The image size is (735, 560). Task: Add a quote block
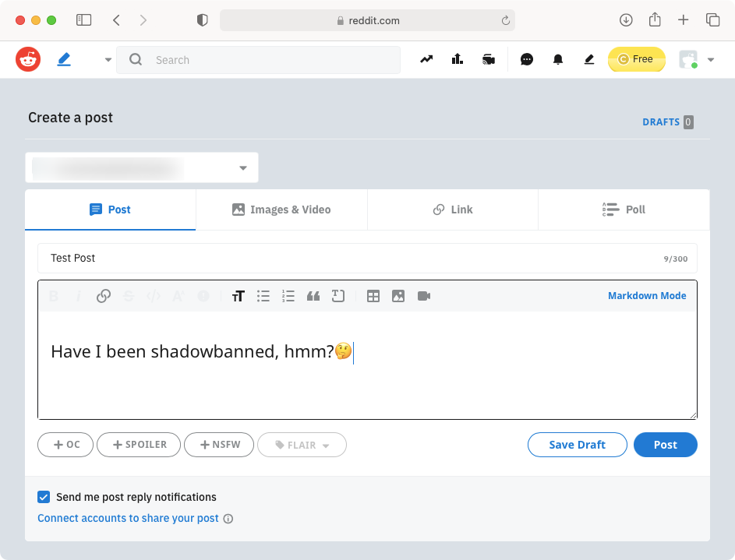point(313,296)
